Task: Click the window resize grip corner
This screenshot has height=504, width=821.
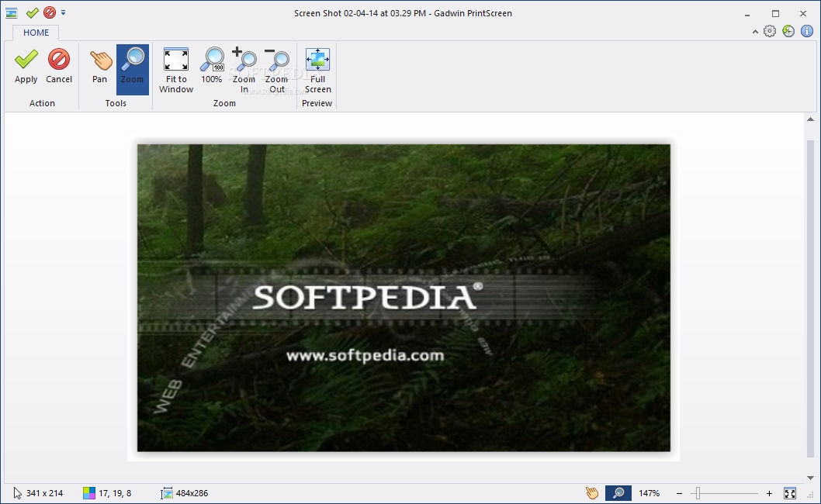Action: click(x=811, y=494)
